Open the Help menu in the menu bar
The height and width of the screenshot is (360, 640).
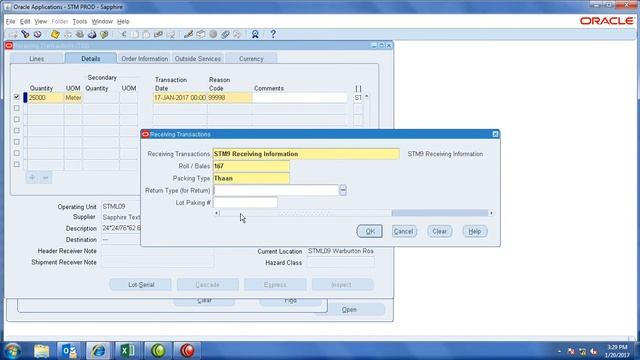pos(123,21)
